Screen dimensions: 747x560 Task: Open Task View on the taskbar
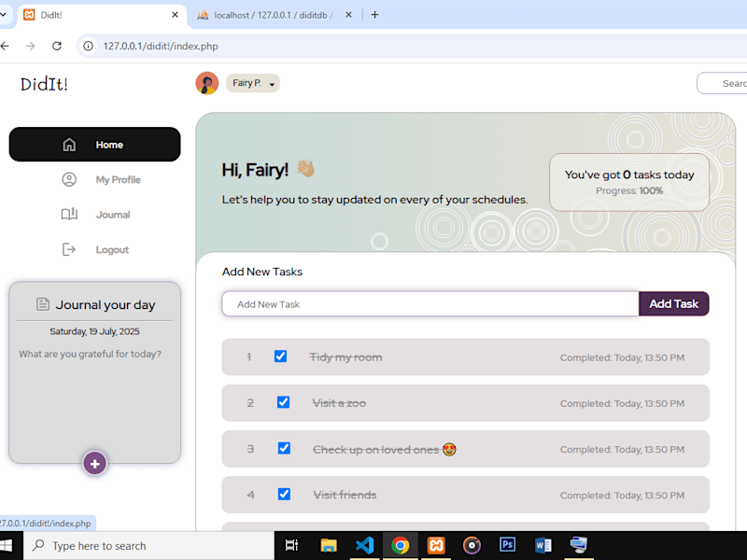(291, 545)
